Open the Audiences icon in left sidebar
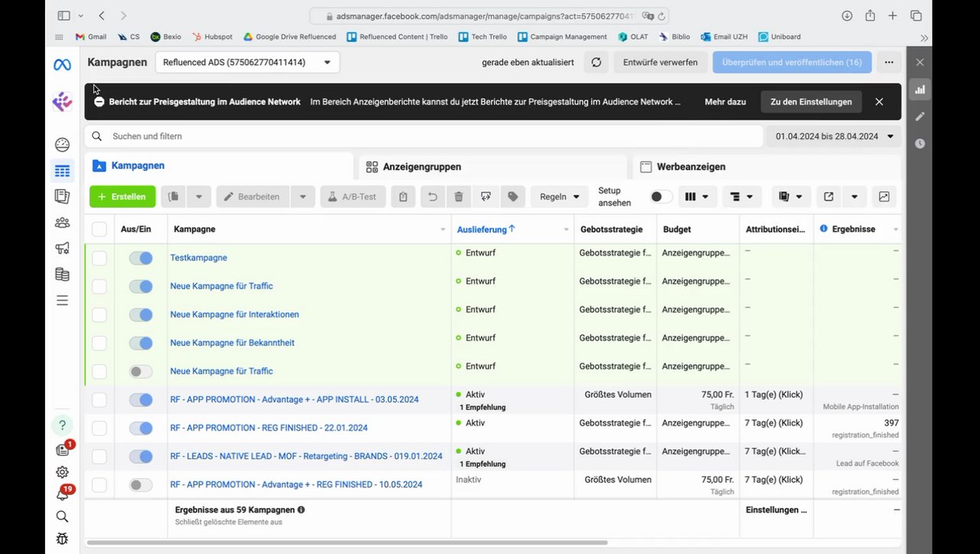980x554 pixels. click(x=62, y=223)
